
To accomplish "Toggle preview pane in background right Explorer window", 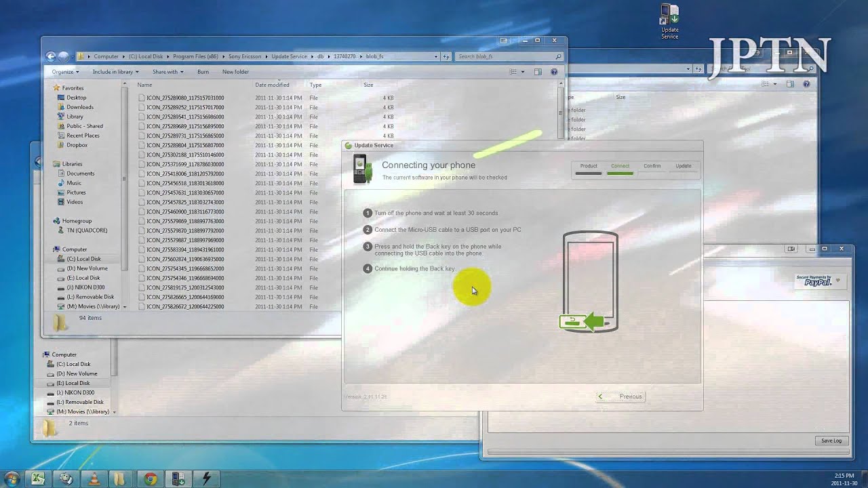I will pos(790,84).
